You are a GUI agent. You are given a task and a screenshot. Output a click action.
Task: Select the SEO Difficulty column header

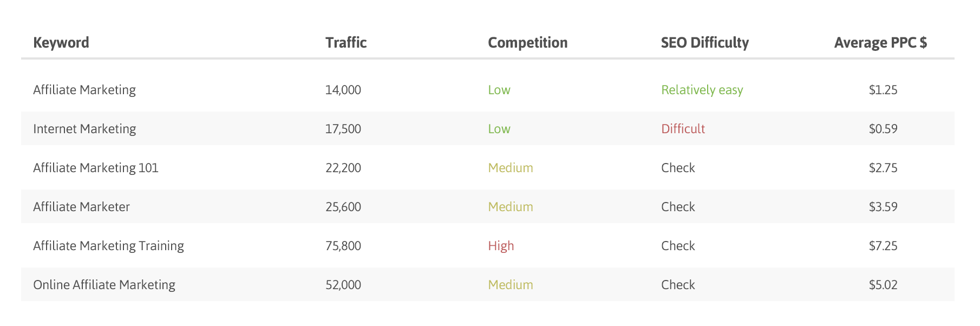[x=705, y=43]
